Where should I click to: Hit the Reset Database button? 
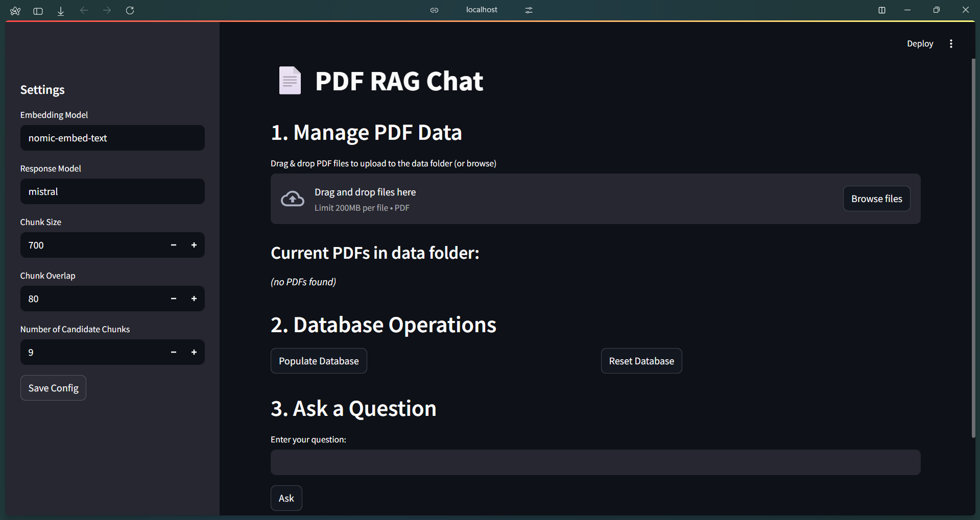point(641,361)
